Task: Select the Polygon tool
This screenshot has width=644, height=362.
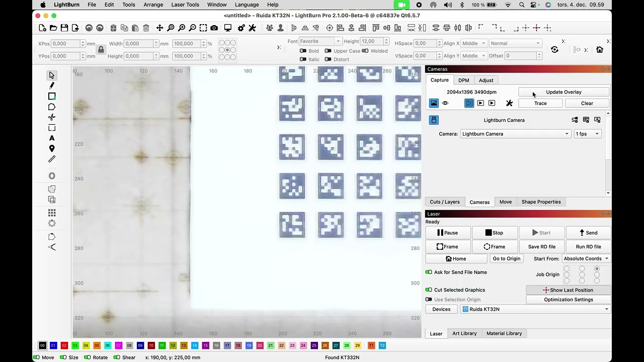Action: [52, 107]
